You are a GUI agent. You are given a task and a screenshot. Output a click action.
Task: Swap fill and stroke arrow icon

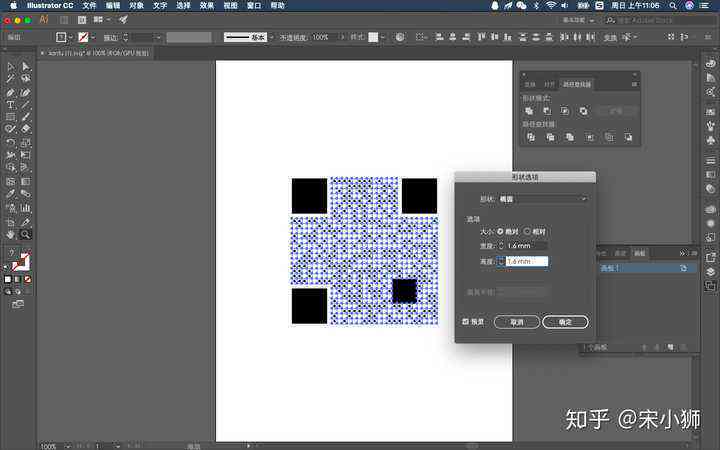click(x=28, y=252)
